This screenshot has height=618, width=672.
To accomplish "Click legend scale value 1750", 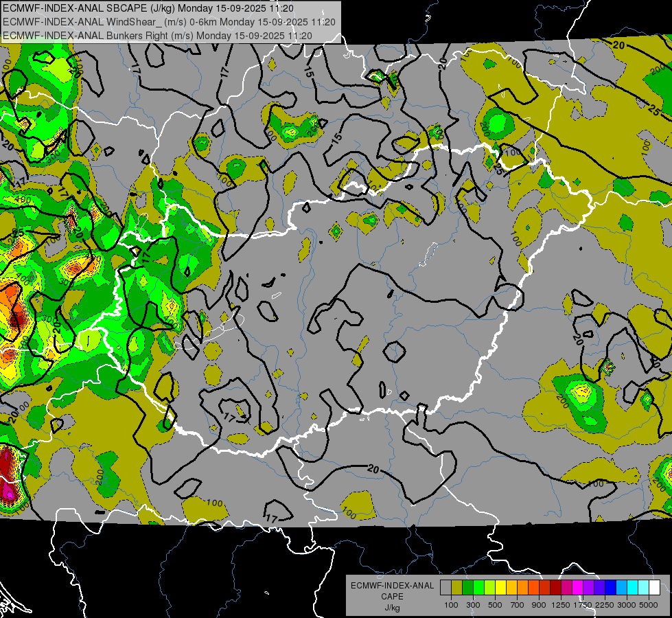I will point(583,605).
